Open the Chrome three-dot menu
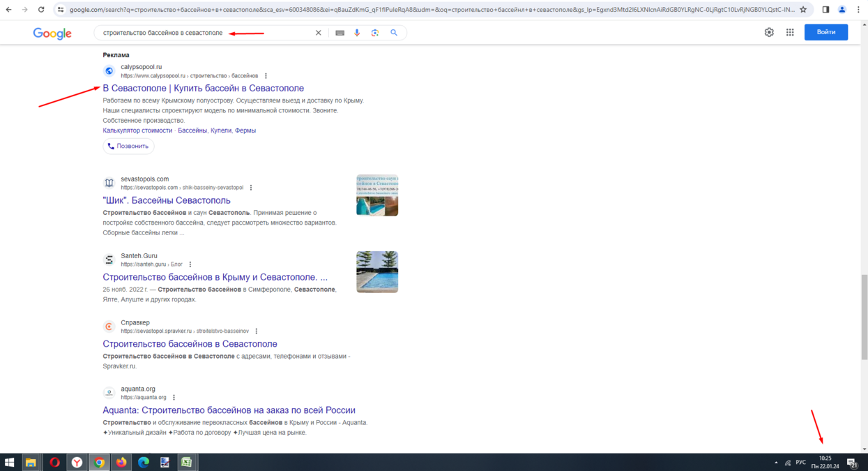Image resolution: width=868 pixels, height=471 pixels. point(858,10)
